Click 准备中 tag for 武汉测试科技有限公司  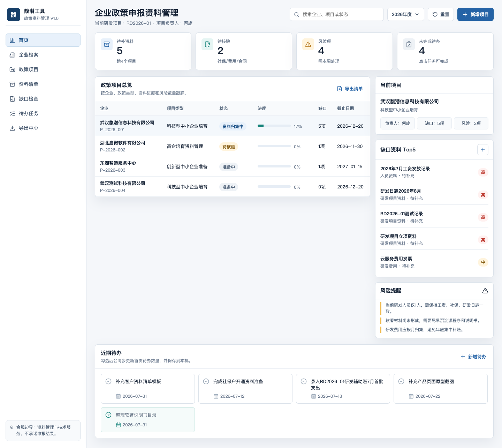click(229, 187)
